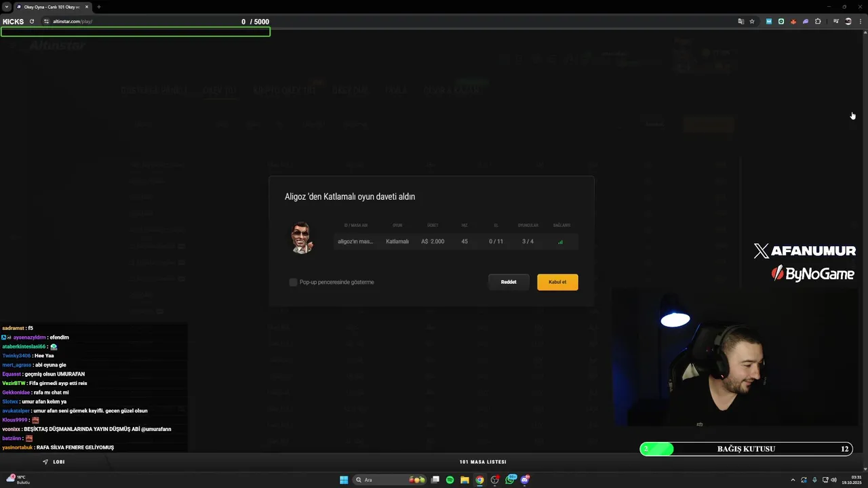Click the microphone tray icon
Viewport: 868px width, 488px height.
tap(814, 480)
